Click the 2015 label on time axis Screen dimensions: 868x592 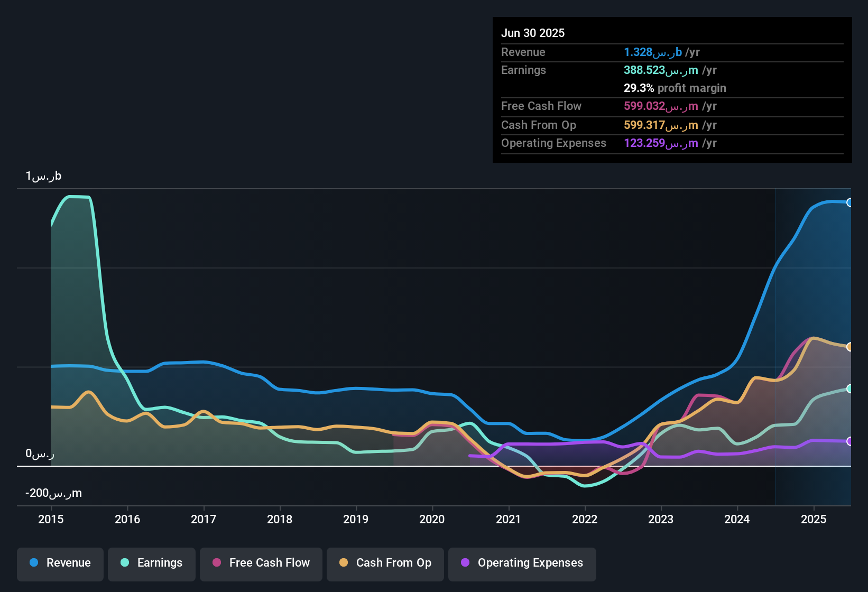(x=51, y=519)
